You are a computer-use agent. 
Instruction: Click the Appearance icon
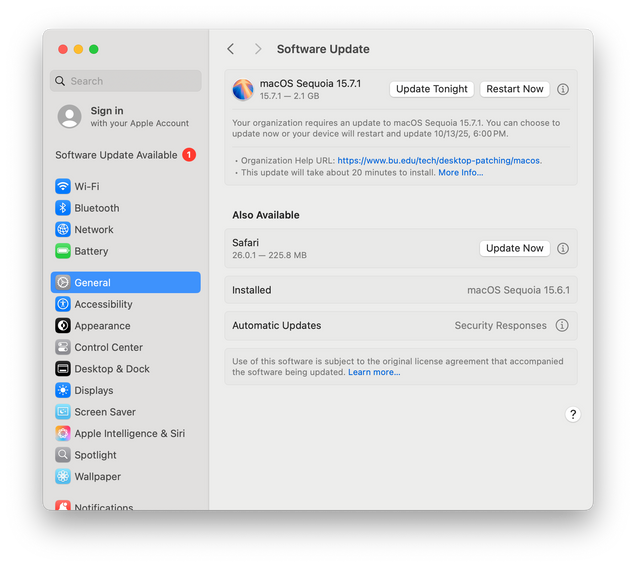point(63,326)
